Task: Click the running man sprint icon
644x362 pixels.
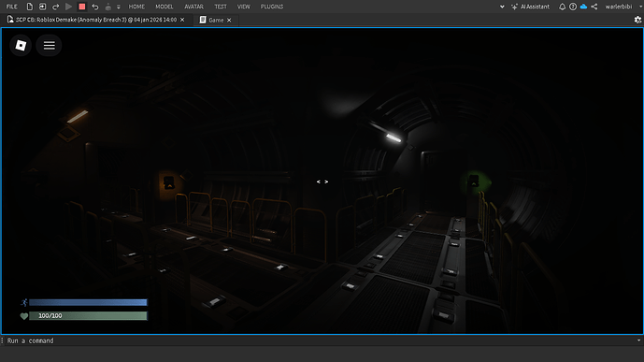Action: click(23, 302)
